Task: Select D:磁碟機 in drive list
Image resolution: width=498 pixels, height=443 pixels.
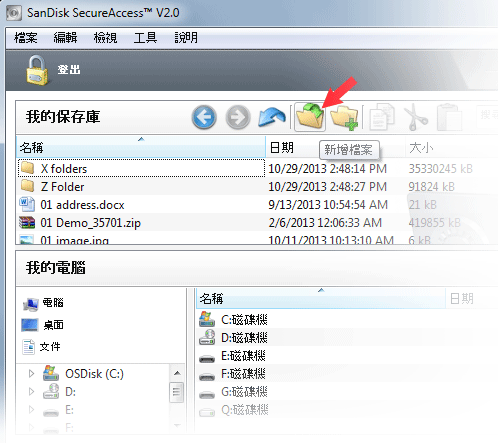Action: (244, 338)
